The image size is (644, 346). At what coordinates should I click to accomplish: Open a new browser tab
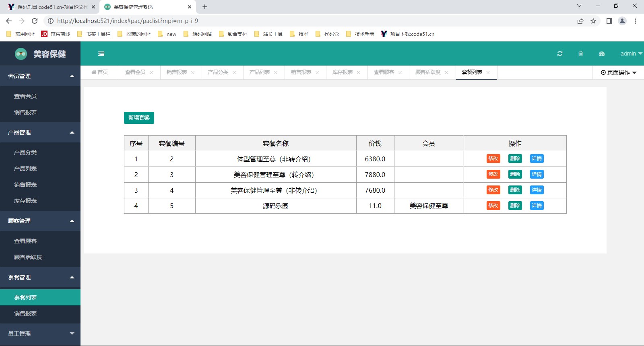point(205,7)
